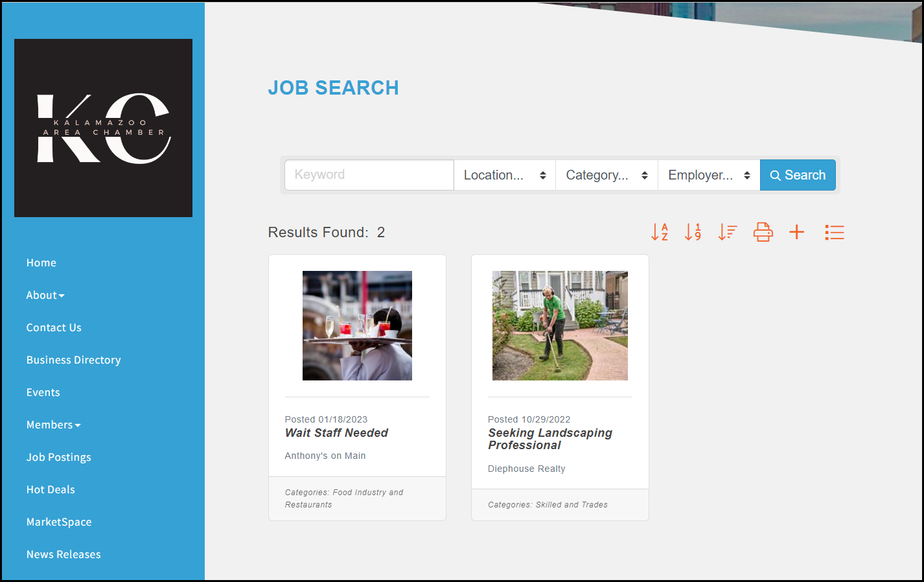This screenshot has height=582, width=924.
Task: Click the JOB SEARCH heading
Action: click(334, 88)
